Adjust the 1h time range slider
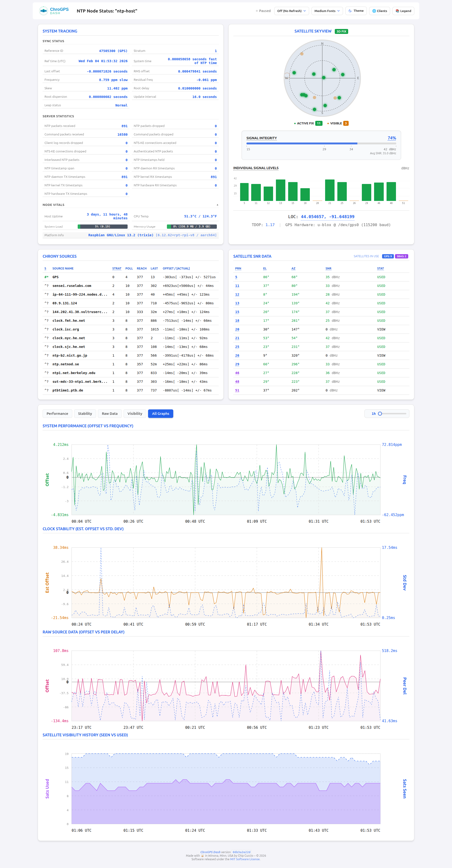This screenshot has width=452, height=868. tap(380, 413)
